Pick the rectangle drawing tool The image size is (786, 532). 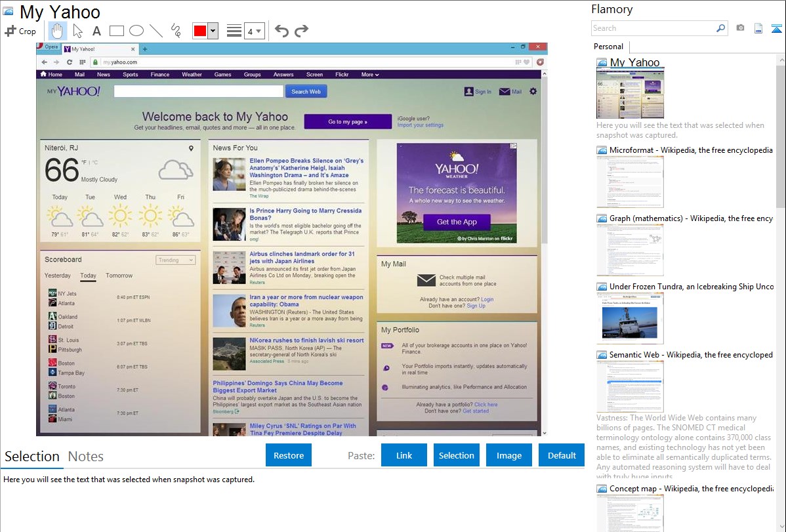click(x=116, y=31)
